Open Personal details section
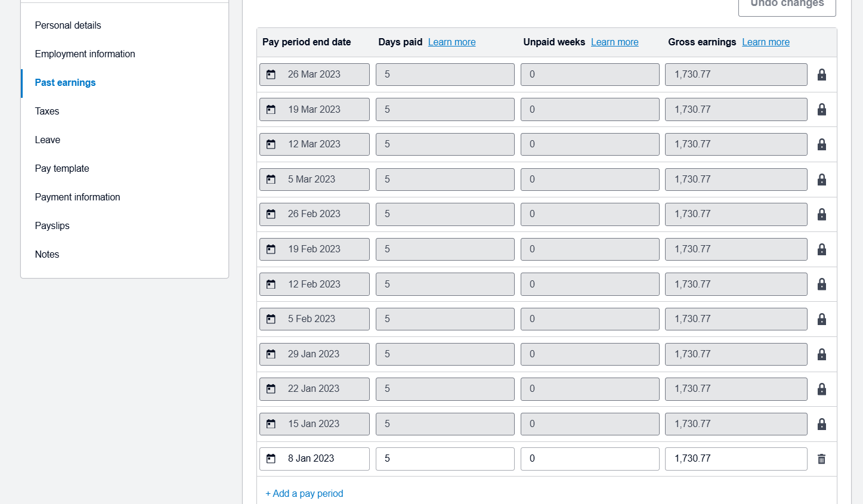863x504 pixels. tap(68, 25)
